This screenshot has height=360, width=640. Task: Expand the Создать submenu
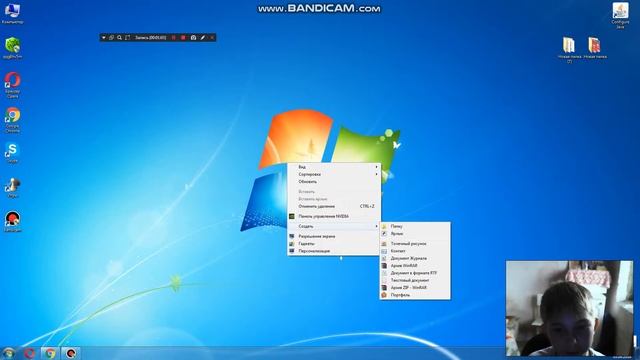pos(334,226)
